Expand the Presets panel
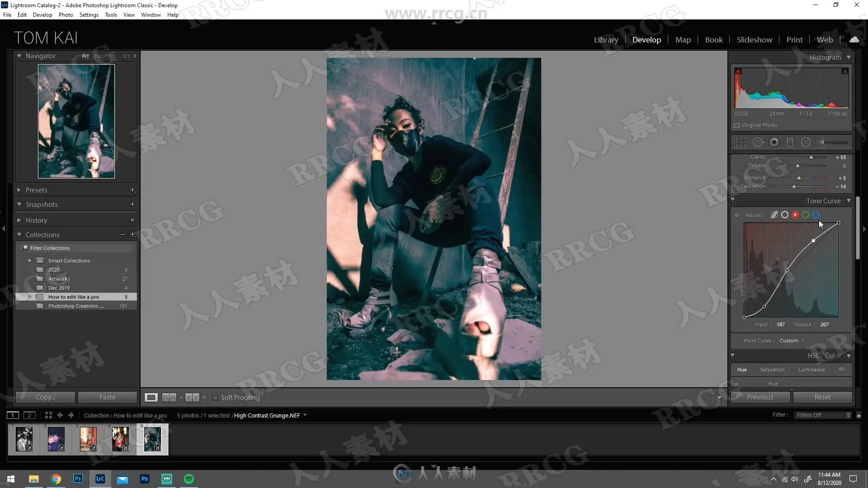The height and width of the screenshot is (488, 868). [19, 190]
